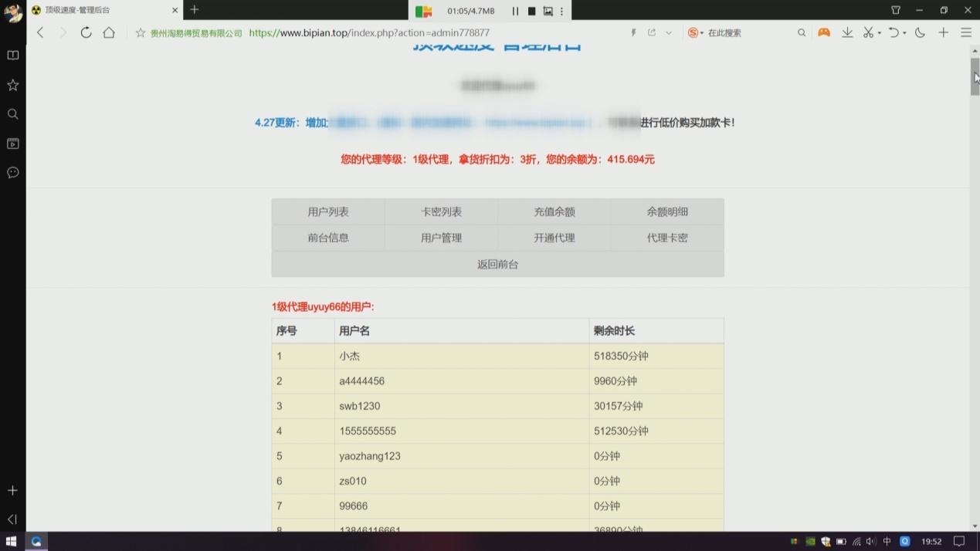
Task: Expand the address bar dropdown chevron
Action: [669, 32]
